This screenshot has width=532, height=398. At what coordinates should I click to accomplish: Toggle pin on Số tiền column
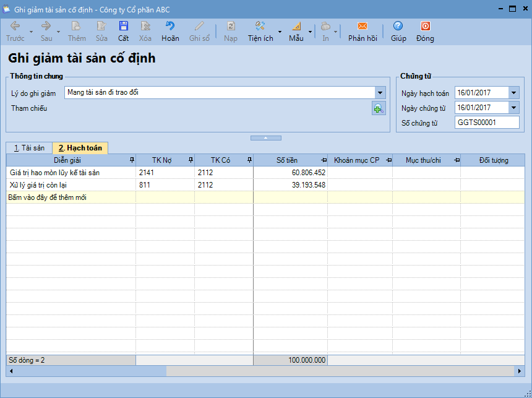pos(324,160)
